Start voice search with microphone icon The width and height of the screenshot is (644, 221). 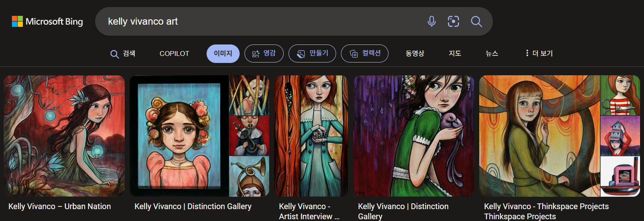click(x=432, y=21)
